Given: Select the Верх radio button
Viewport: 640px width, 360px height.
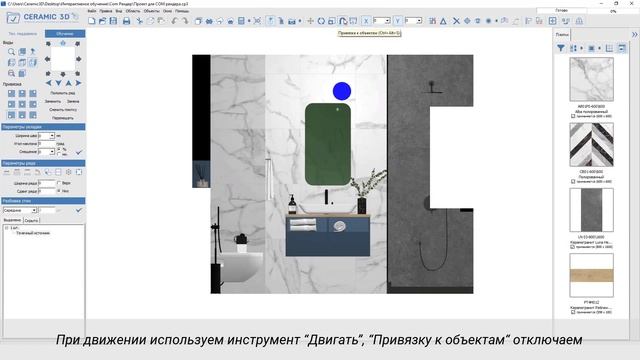Looking at the screenshot, I should 59,183.
